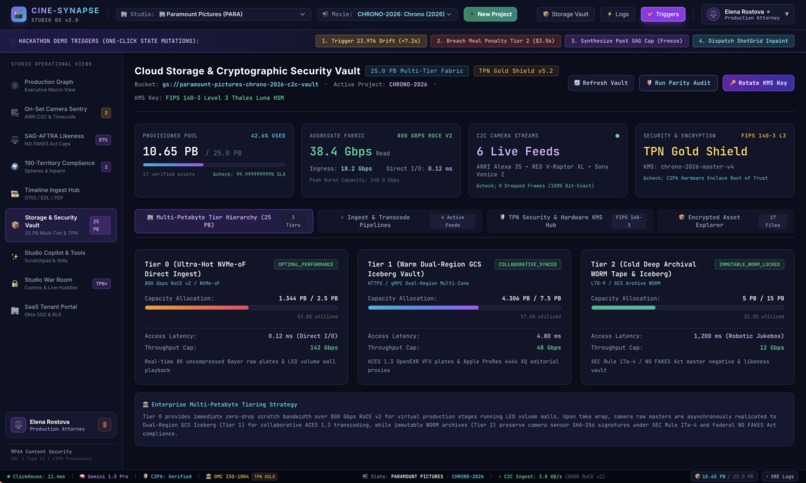Click the MPAA Content Security footer text
The image size is (806, 483).
tap(41, 452)
